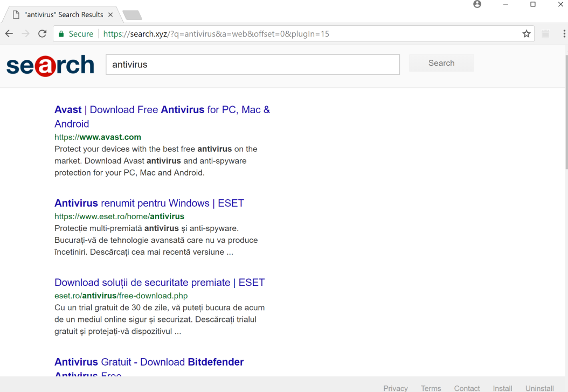Open the Terms footer link
Viewport: 568px width, 392px height.
[431, 388]
